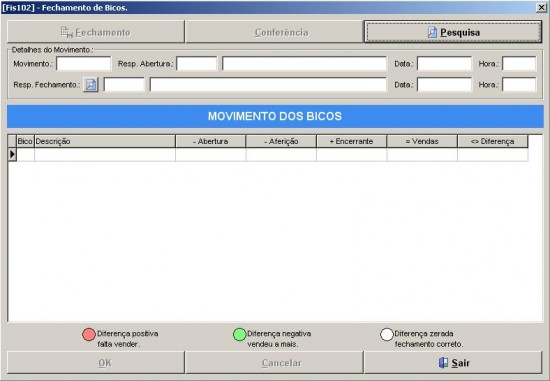Click the empty Vendas cell in first row
Viewport: 550px width, 381px height.
click(x=422, y=154)
